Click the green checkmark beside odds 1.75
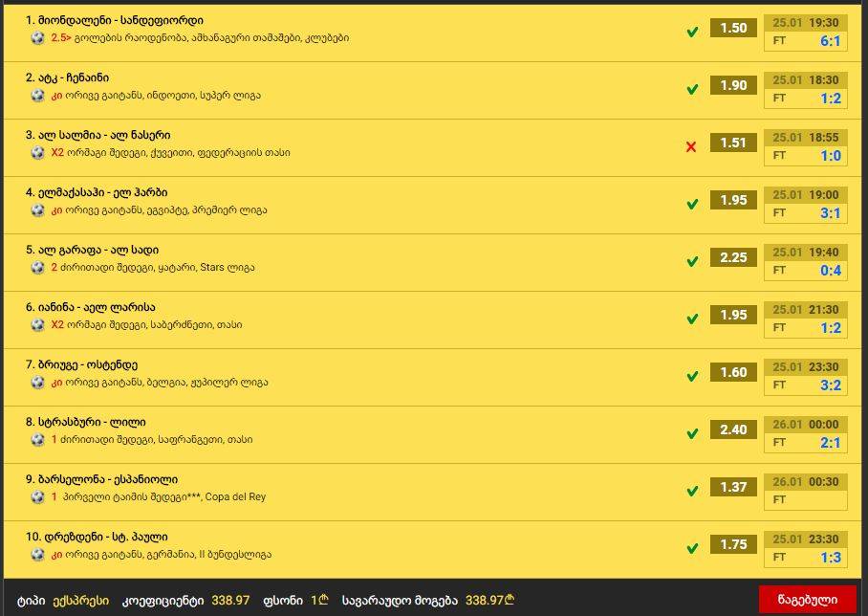Viewport: 868px width, 616px height. [x=692, y=548]
